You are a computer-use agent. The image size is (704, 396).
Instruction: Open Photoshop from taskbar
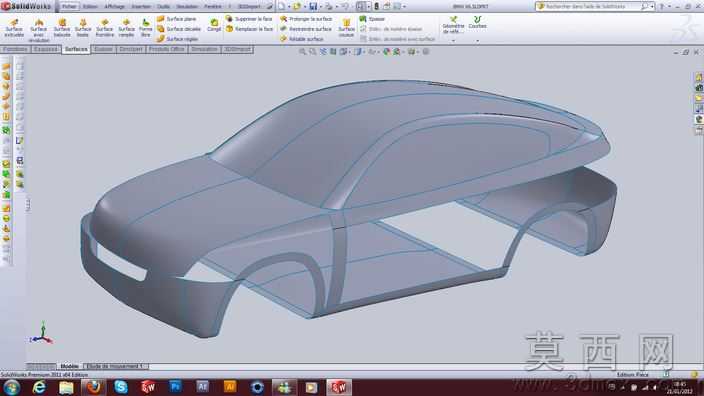(175, 387)
